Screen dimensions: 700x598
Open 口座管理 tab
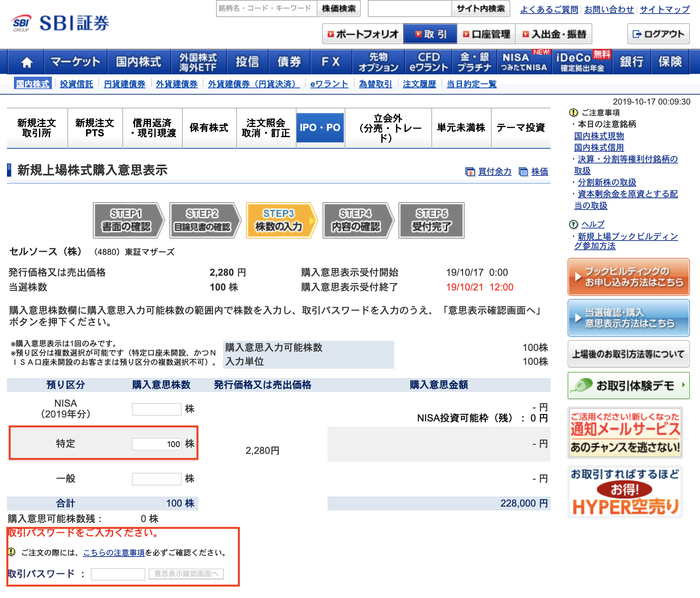(x=486, y=34)
